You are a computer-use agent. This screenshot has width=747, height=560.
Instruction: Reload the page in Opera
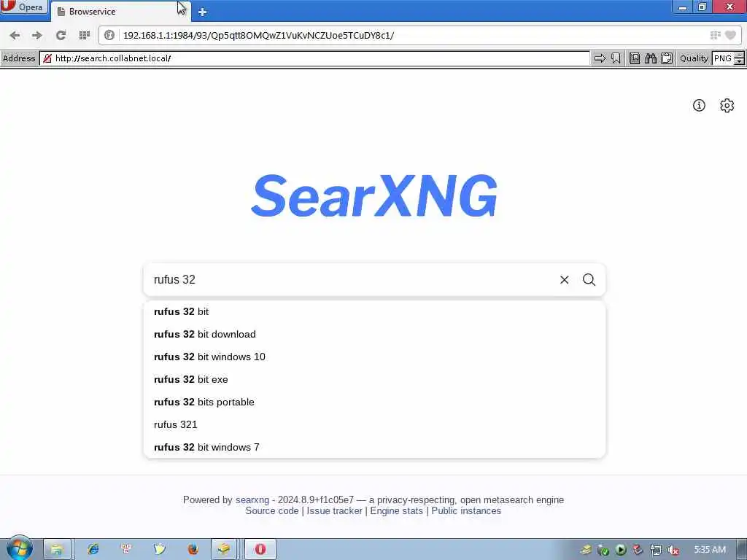click(61, 35)
